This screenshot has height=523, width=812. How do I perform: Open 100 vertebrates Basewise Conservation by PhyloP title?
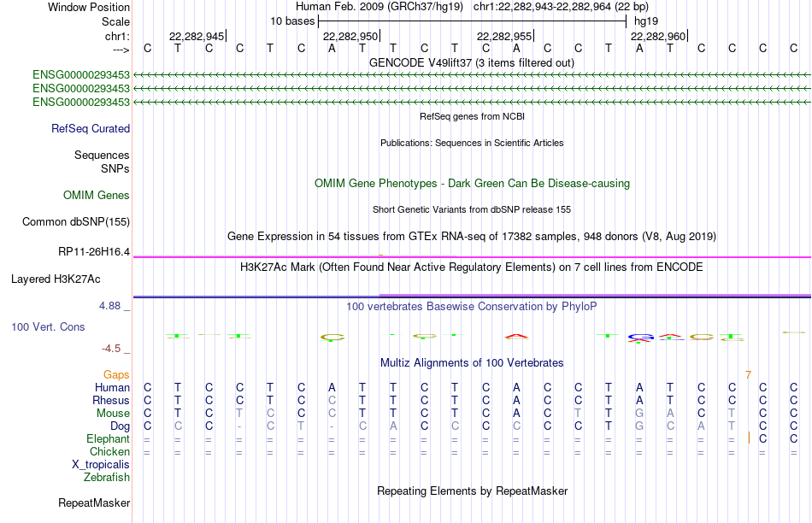(472, 307)
